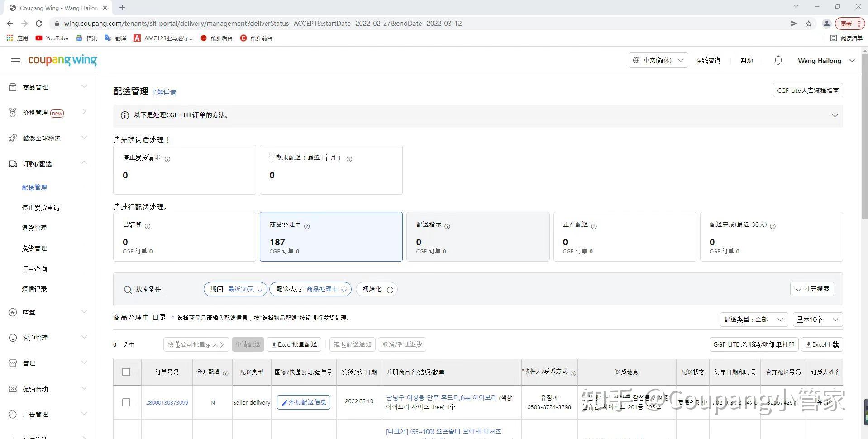The height and width of the screenshot is (439, 868).
Task: Click the page vertical scrollbar
Action: (864, 136)
